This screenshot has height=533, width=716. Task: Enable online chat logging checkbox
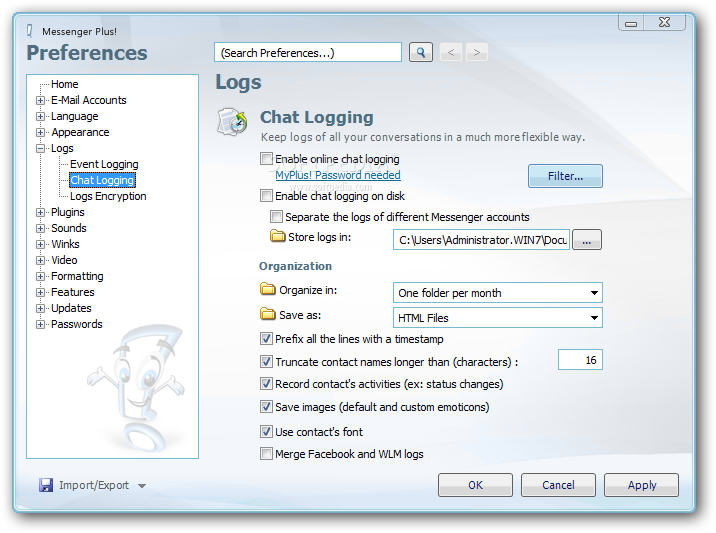click(266, 158)
